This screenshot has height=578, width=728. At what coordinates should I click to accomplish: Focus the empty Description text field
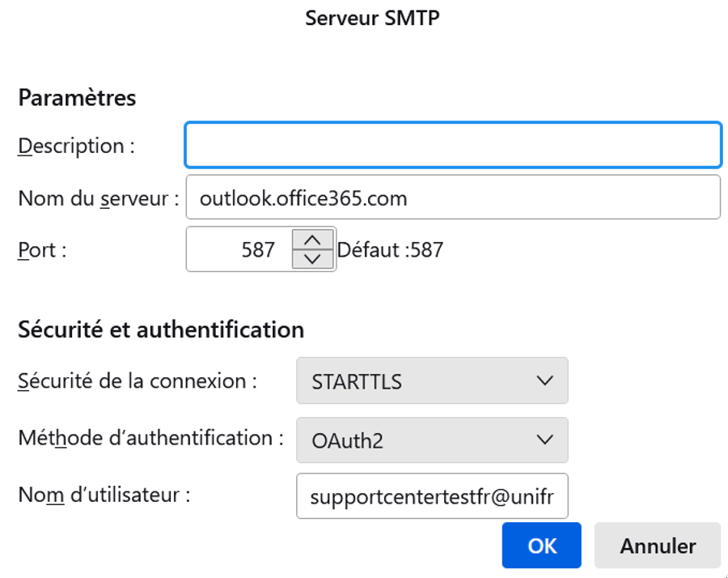pos(453,144)
